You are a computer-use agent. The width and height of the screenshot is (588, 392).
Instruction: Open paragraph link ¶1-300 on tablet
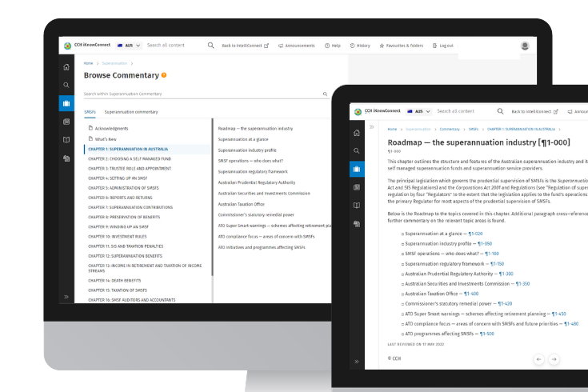pyautogui.click(x=508, y=274)
